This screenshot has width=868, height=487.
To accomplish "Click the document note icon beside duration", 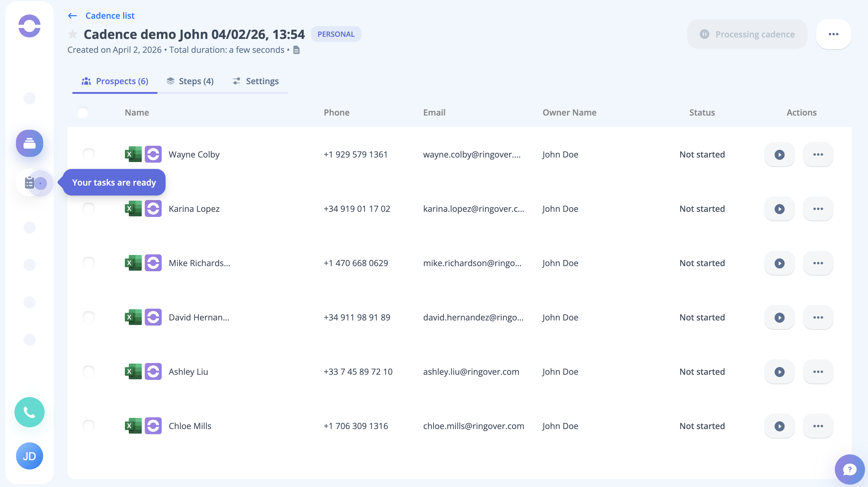I will click(296, 50).
